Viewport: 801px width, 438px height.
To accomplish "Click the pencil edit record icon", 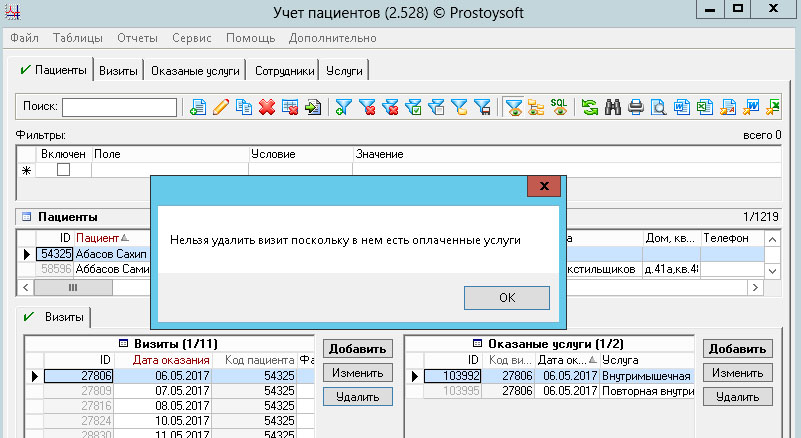I will click(221, 107).
